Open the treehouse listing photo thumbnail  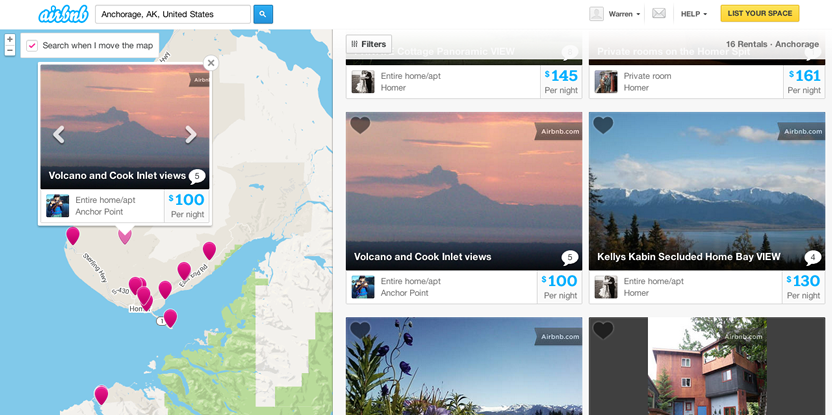[707, 366]
